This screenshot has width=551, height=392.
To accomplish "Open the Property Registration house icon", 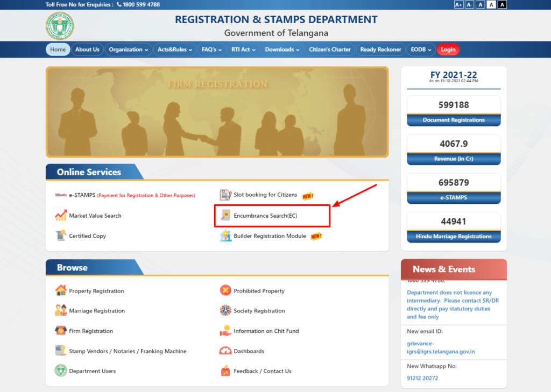I will coord(61,290).
